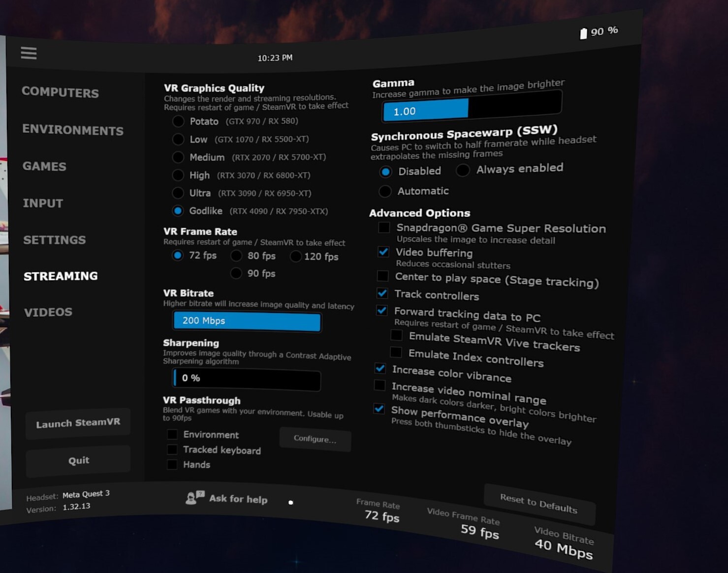
Task: Set VR frame rate to 90 fps
Action: pos(236,273)
